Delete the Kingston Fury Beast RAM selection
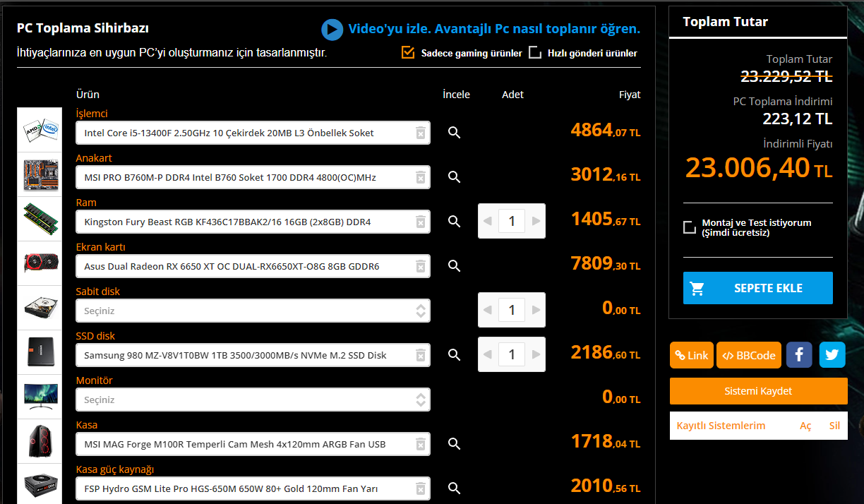 [420, 222]
